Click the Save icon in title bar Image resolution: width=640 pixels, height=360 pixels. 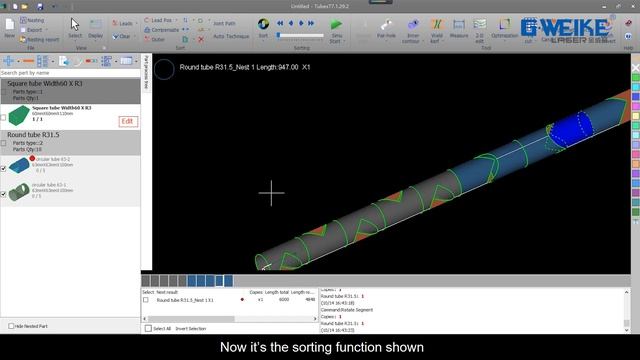(40, 7)
